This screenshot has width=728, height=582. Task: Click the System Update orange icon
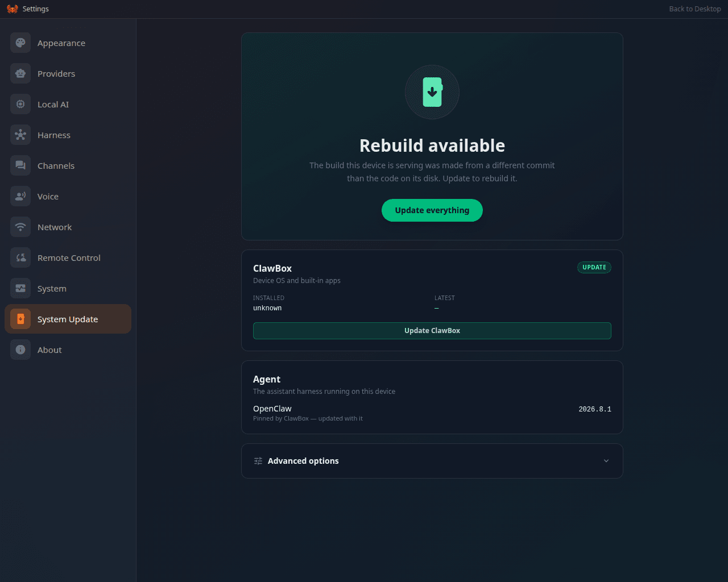20,319
